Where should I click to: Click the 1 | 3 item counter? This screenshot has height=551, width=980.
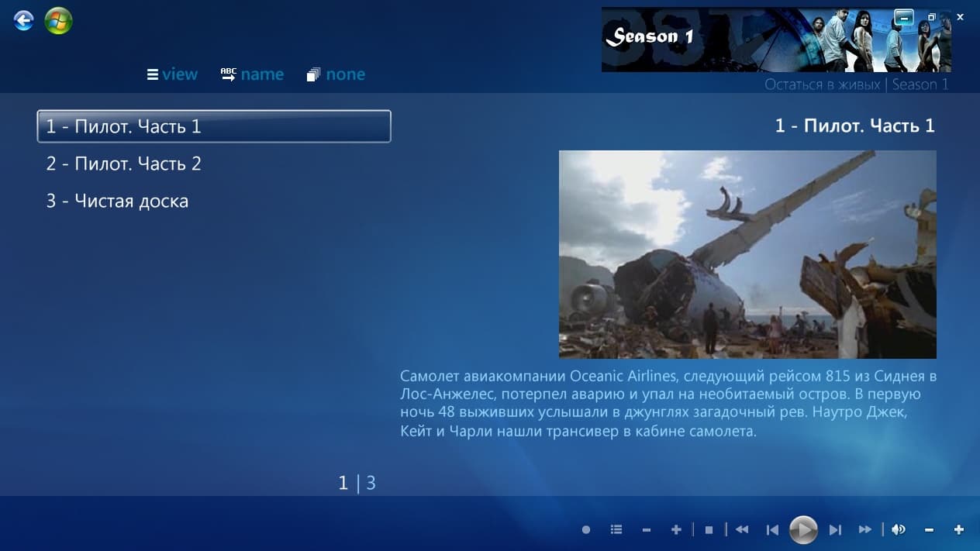(x=357, y=483)
